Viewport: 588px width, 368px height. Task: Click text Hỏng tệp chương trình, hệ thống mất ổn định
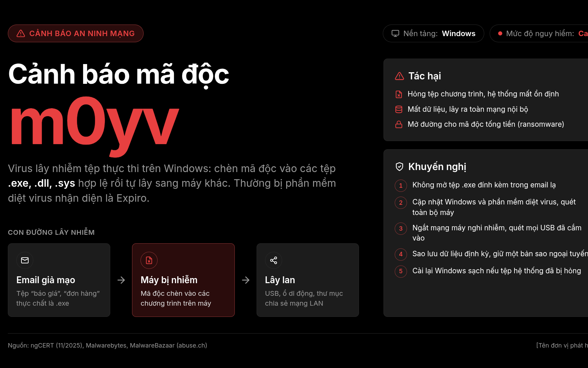tap(483, 94)
